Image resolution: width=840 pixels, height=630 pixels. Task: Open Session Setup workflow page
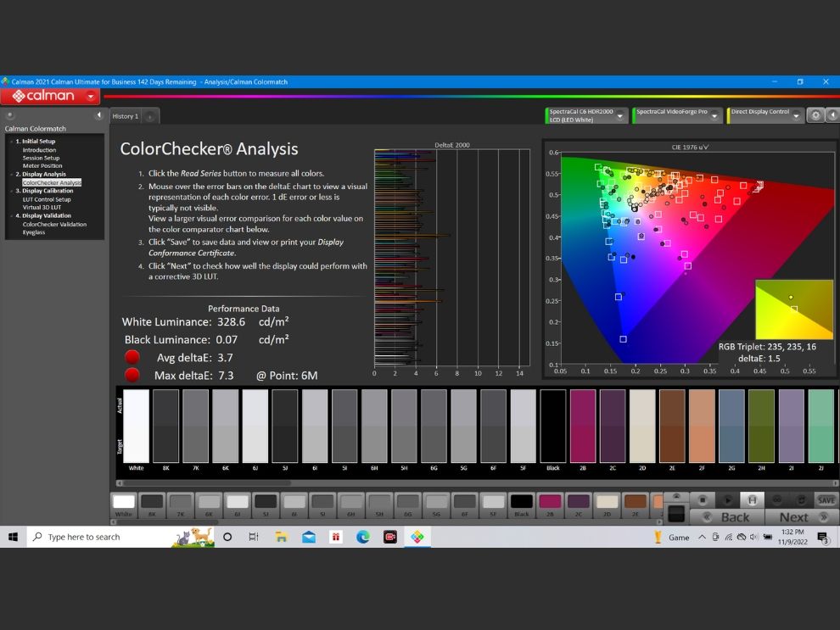click(41, 158)
